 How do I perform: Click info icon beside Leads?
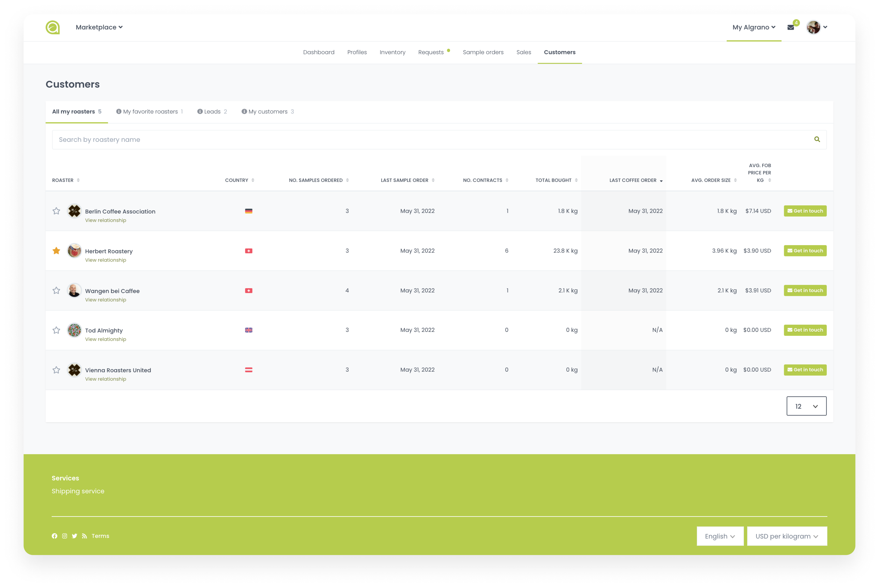200,111
